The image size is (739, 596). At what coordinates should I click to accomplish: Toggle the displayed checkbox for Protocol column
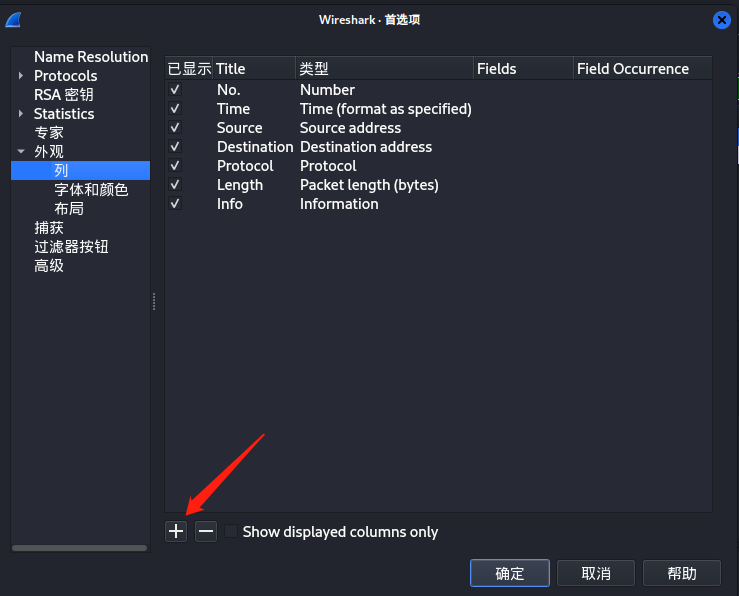pyautogui.click(x=175, y=165)
